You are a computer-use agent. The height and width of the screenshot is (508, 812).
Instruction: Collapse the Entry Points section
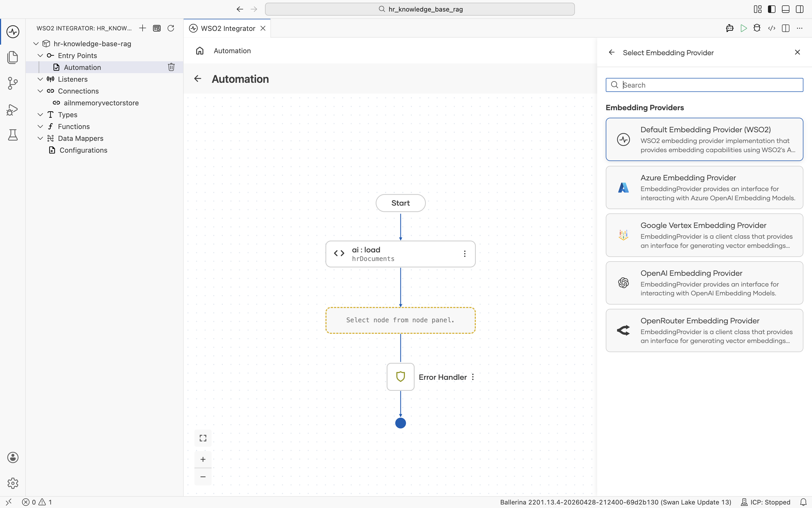[x=40, y=55]
